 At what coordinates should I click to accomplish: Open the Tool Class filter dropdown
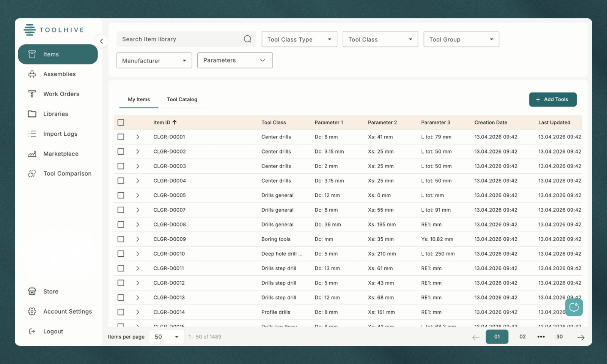(380, 39)
